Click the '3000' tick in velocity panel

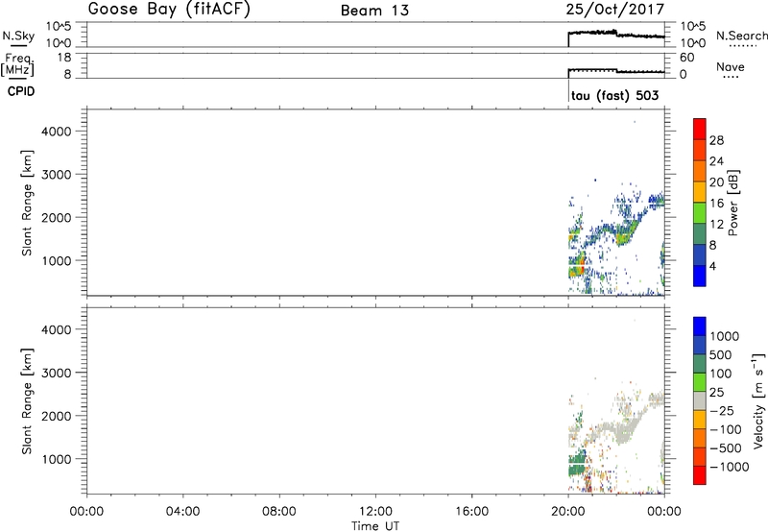(57, 373)
